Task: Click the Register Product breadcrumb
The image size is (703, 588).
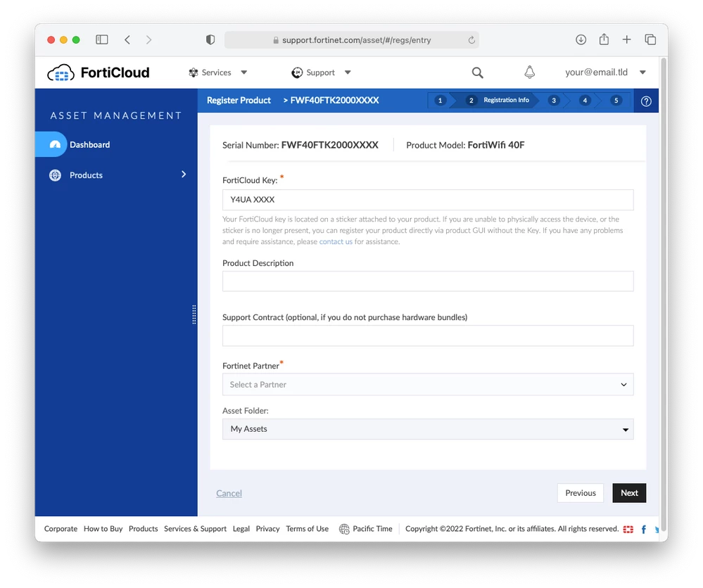Action: coord(239,101)
